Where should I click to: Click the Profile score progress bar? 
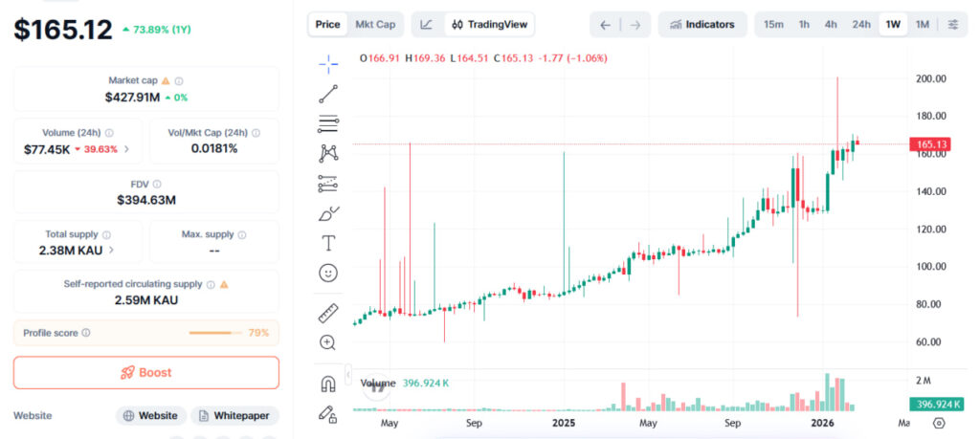(x=215, y=333)
